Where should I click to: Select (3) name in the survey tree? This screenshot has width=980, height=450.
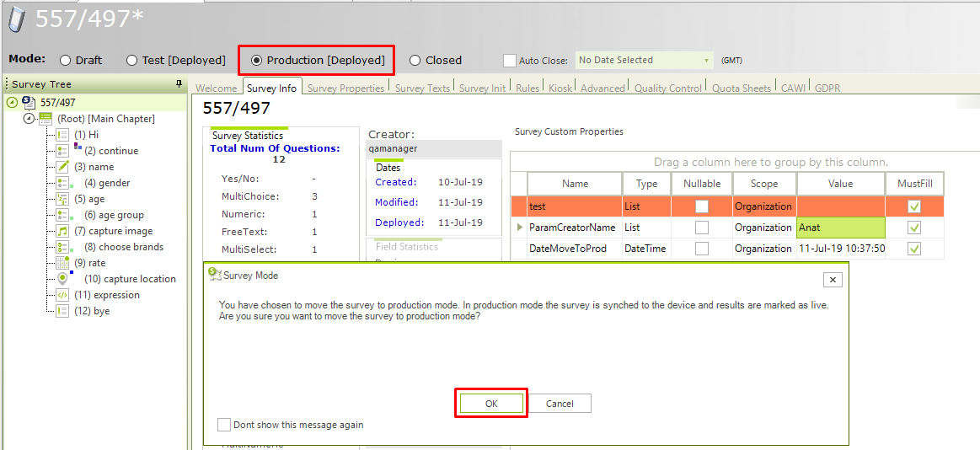[94, 167]
